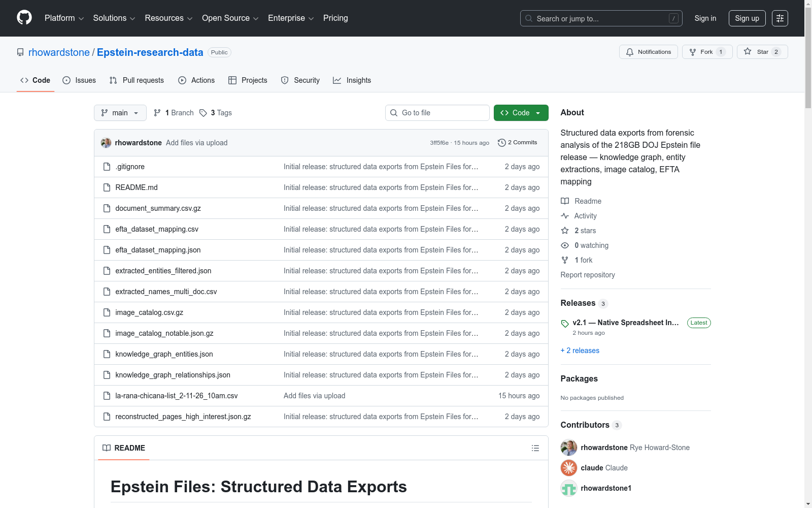Switch to the Insights tab
This screenshot has height=508, width=812.
(x=352, y=80)
